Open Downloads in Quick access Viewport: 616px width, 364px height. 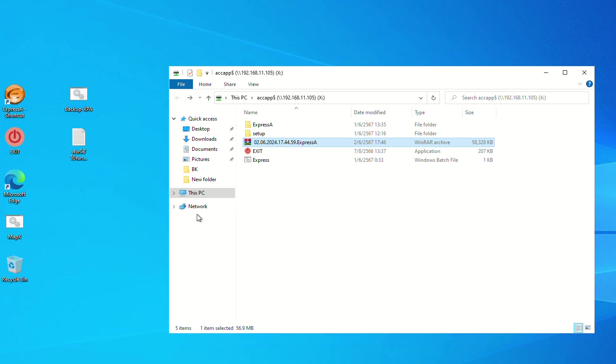click(204, 139)
